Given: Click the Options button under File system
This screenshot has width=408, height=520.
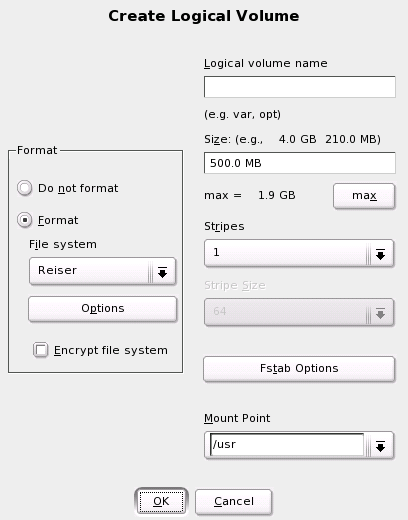Looking at the screenshot, I should point(102,309).
